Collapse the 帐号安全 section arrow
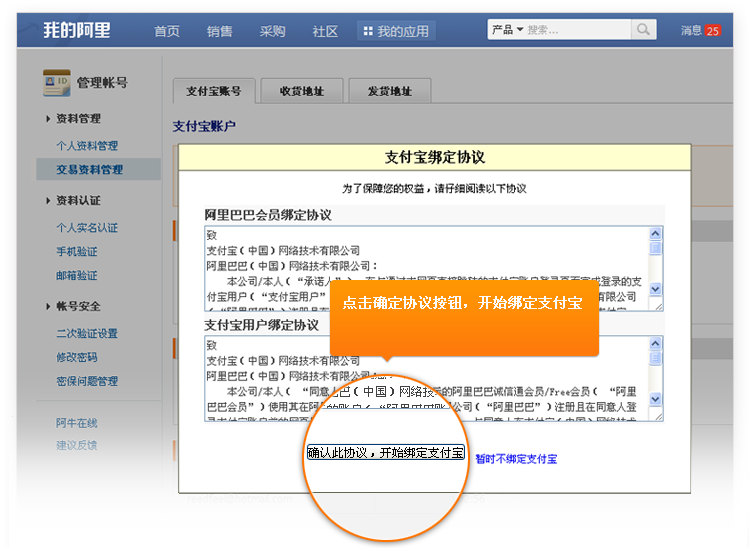The width and height of the screenshot is (750, 548). pyautogui.click(x=48, y=306)
